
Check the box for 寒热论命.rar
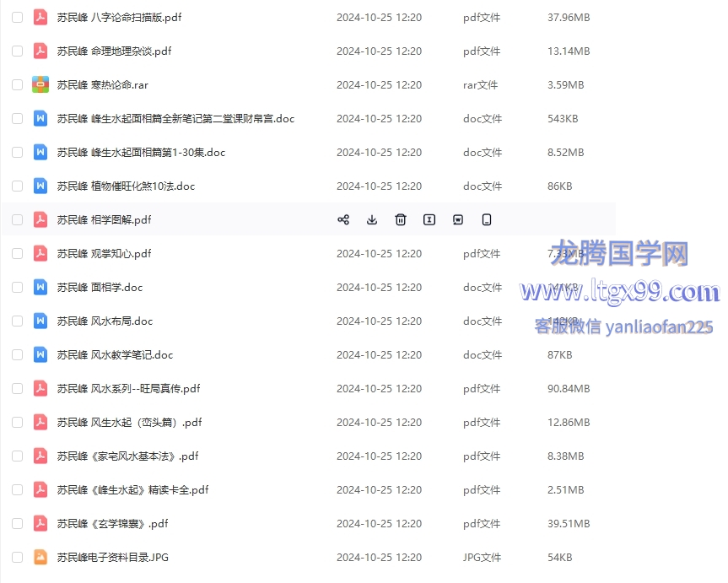[x=17, y=84]
